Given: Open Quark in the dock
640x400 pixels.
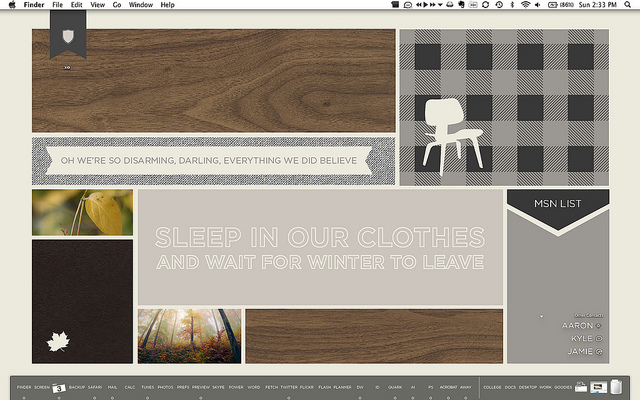Looking at the screenshot, I should [395, 387].
